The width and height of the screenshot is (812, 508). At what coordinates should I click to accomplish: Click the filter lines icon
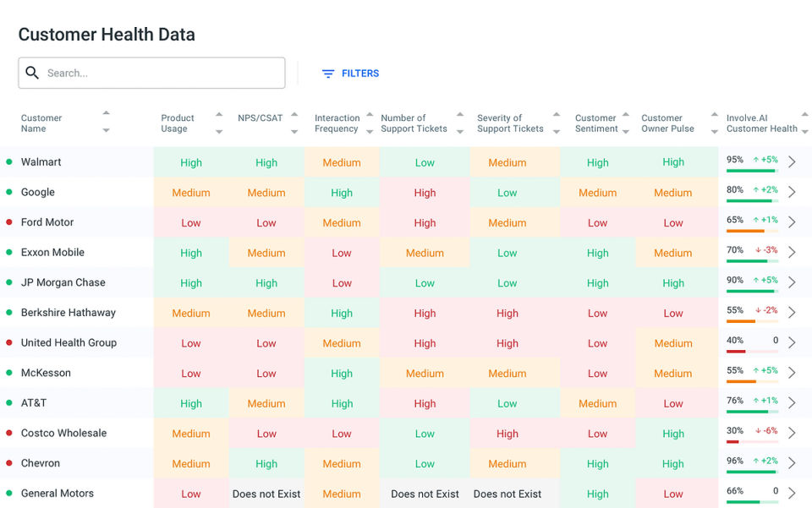coord(328,74)
